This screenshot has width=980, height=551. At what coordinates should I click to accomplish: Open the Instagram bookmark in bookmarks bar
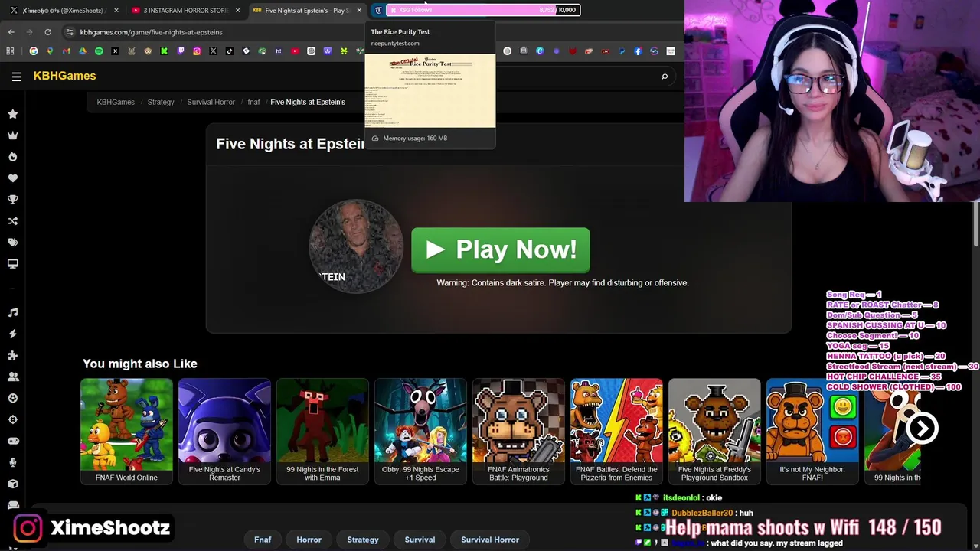pos(197,51)
